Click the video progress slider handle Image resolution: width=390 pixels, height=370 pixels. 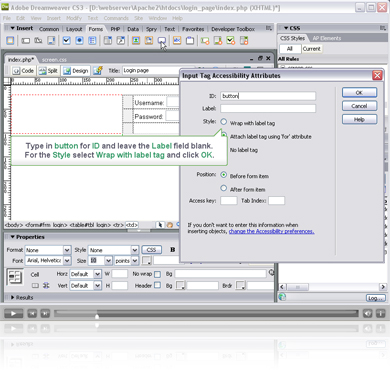[x=97, y=316]
